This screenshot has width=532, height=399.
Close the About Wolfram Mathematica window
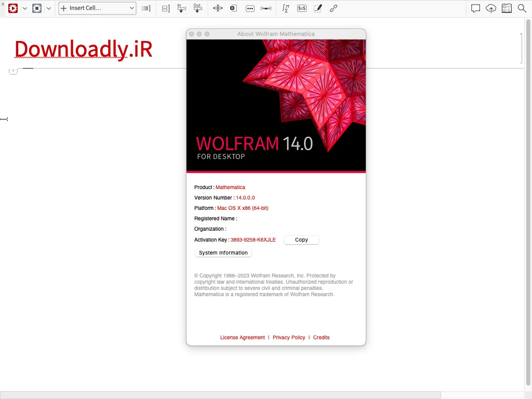point(191,34)
